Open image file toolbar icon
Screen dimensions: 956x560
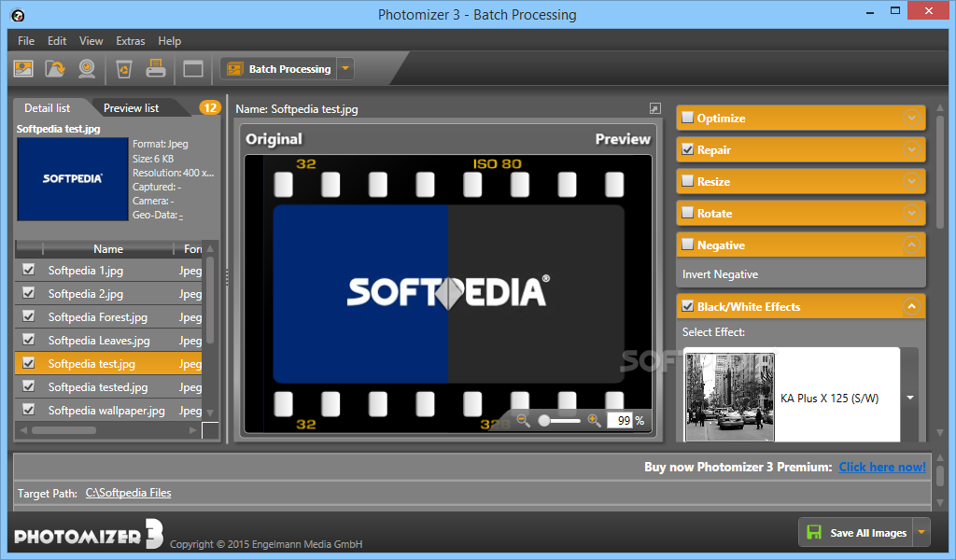tap(23, 69)
